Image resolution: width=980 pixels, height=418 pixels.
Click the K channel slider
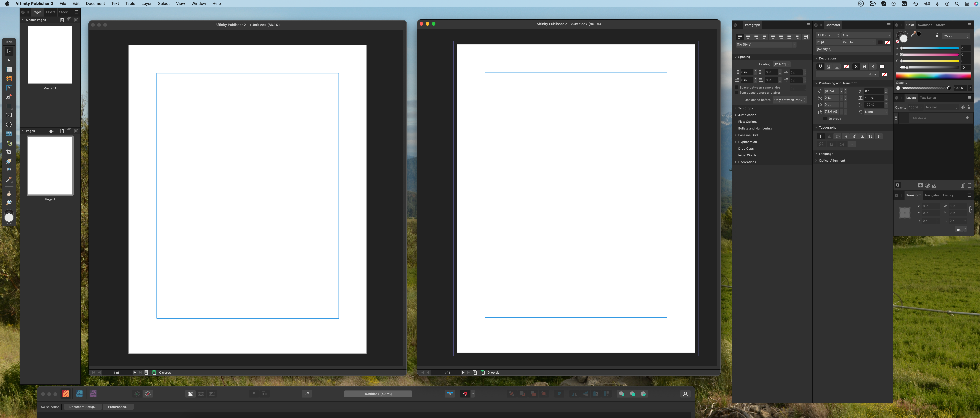[930, 67]
